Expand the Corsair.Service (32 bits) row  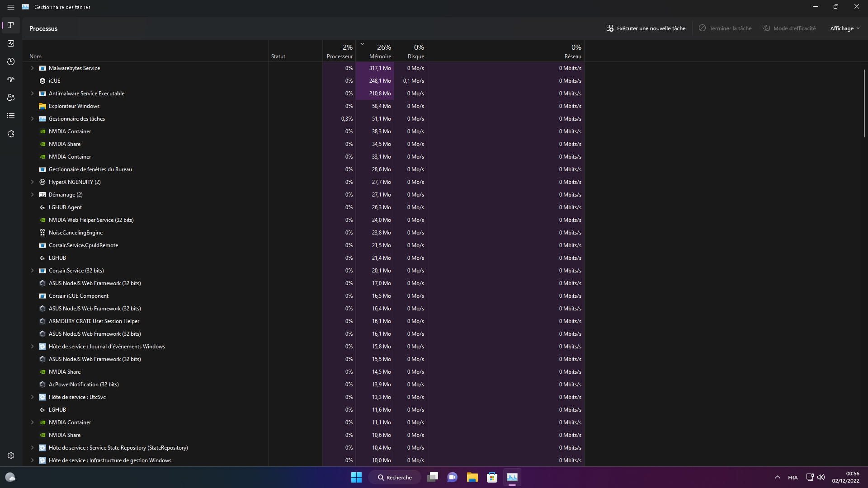click(32, 271)
